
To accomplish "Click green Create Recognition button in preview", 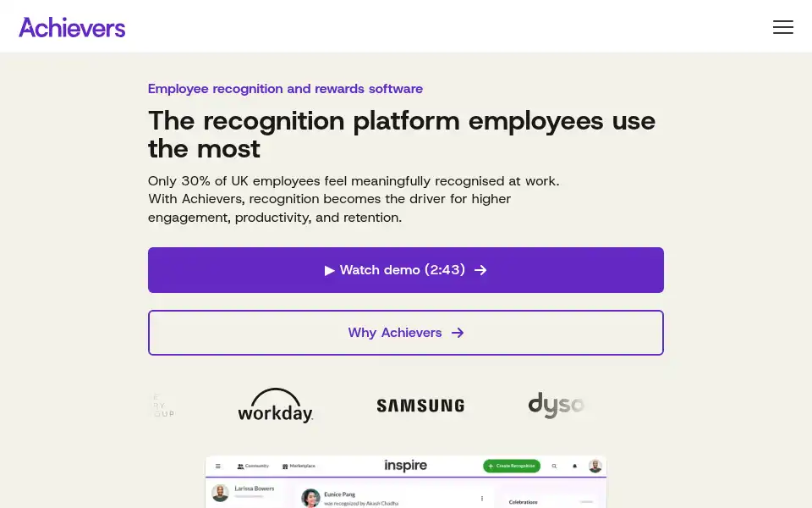I will (x=512, y=466).
